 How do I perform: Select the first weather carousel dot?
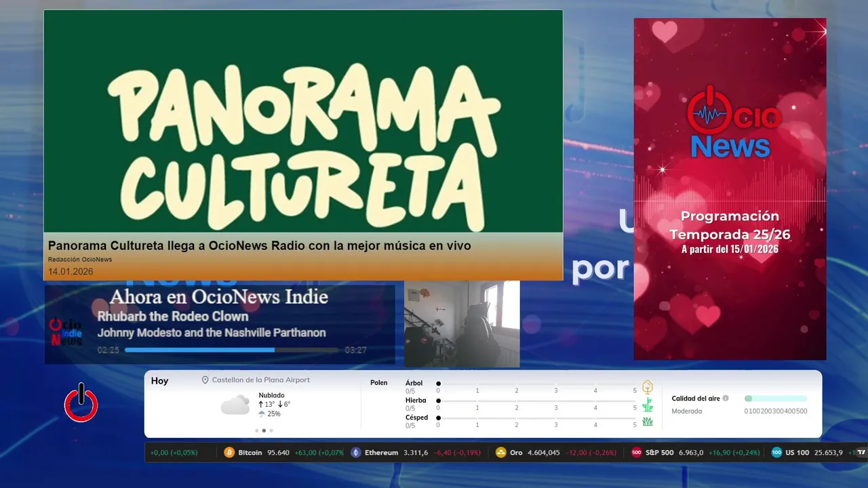click(x=256, y=430)
